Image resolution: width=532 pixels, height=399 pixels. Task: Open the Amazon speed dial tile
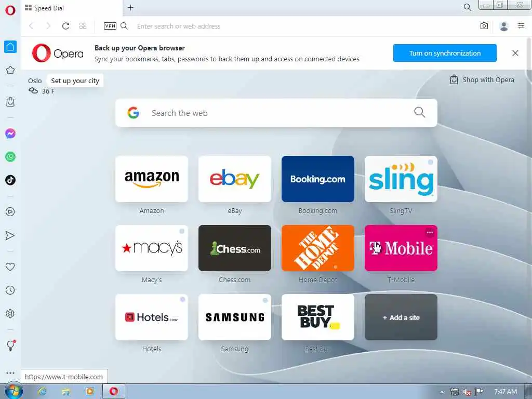tap(152, 179)
